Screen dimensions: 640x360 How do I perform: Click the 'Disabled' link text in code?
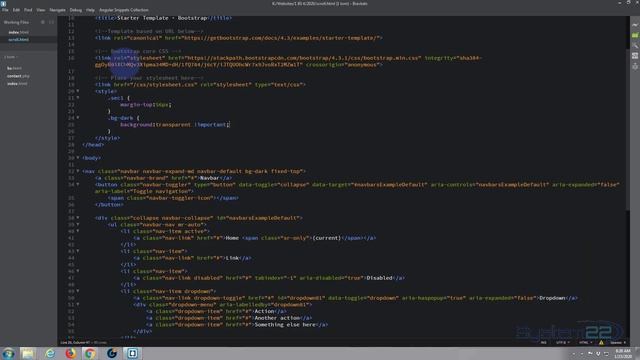(379, 278)
